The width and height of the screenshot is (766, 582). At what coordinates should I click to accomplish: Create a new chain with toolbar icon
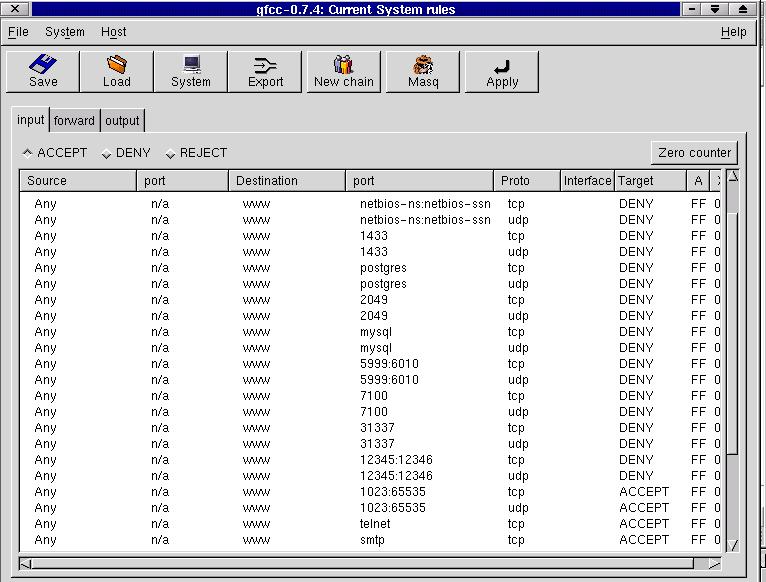tap(343, 65)
